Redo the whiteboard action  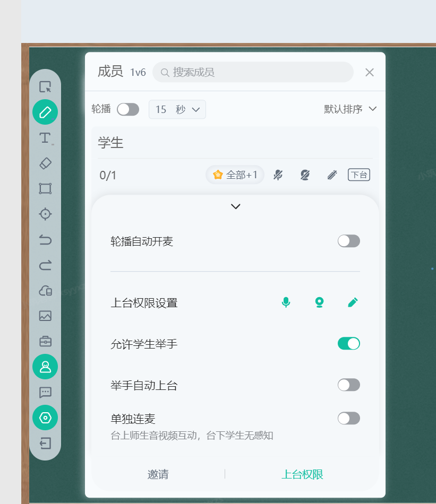pyautogui.click(x=45, y=265)
